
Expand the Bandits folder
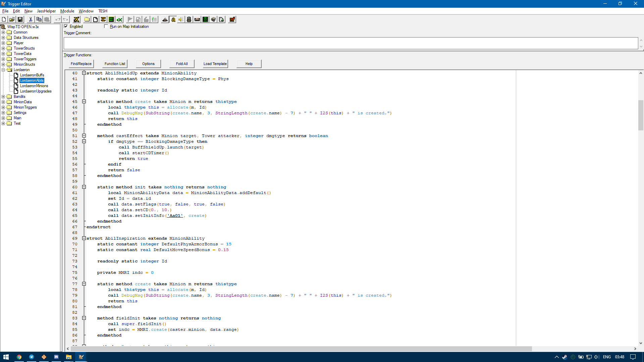(3, 97)
